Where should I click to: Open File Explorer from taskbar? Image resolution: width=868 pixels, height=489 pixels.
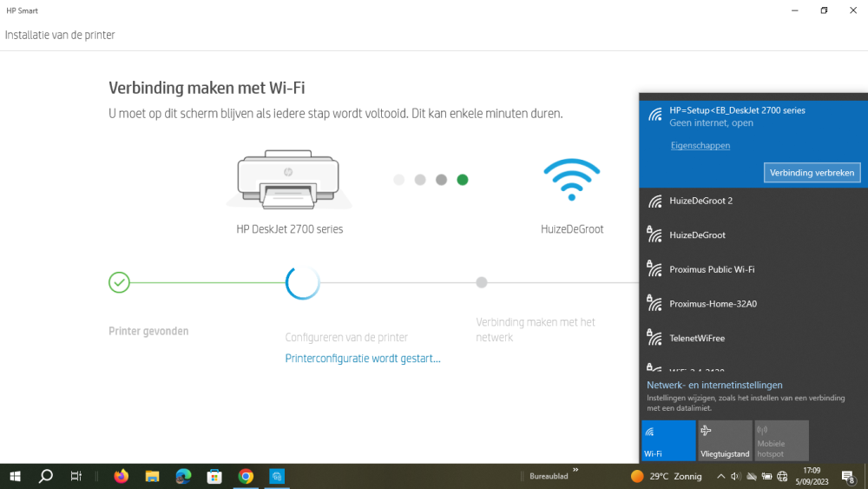click(152, 476)
